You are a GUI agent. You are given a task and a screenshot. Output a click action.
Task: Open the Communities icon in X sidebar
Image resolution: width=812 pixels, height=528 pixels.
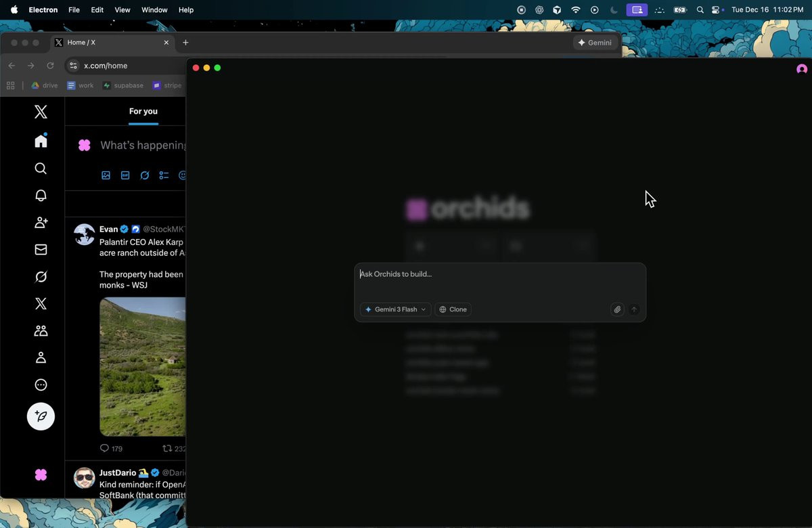(x=41, y=331)
